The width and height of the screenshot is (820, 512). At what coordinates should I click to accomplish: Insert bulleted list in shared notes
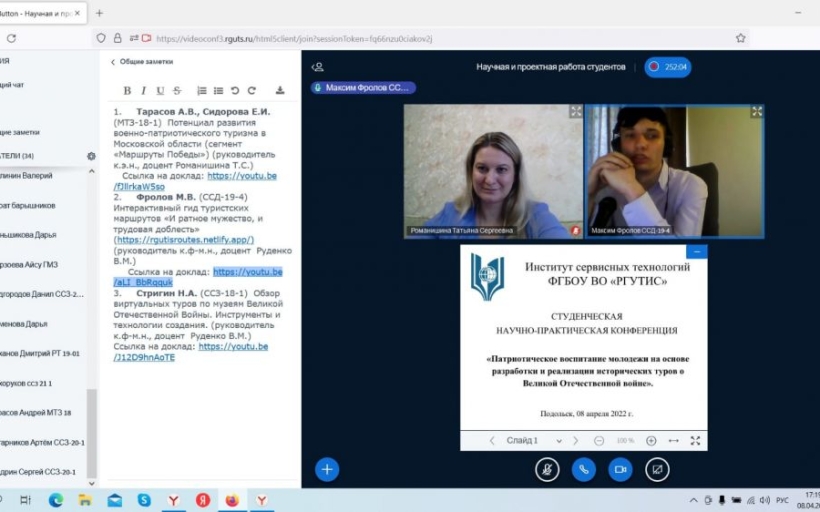(x=219, y=90)
